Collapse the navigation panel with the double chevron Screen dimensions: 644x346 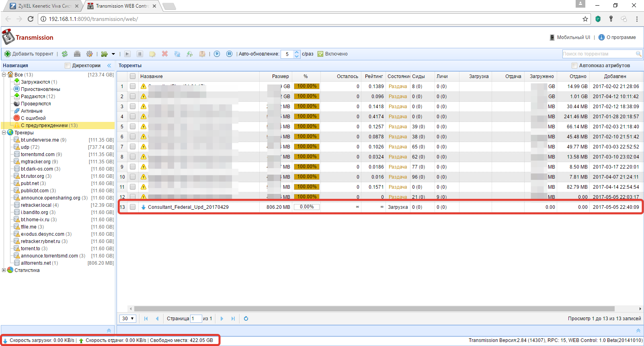109,66
